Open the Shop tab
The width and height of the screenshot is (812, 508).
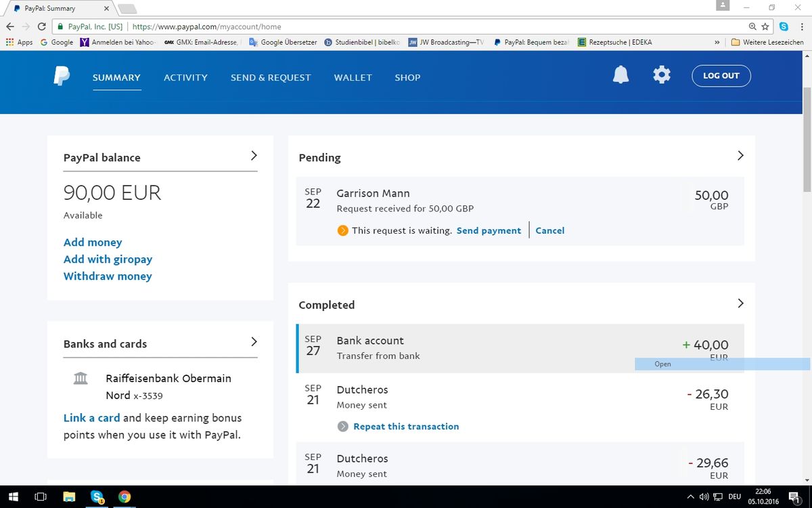pyautogui.click(x=407, y=77)
